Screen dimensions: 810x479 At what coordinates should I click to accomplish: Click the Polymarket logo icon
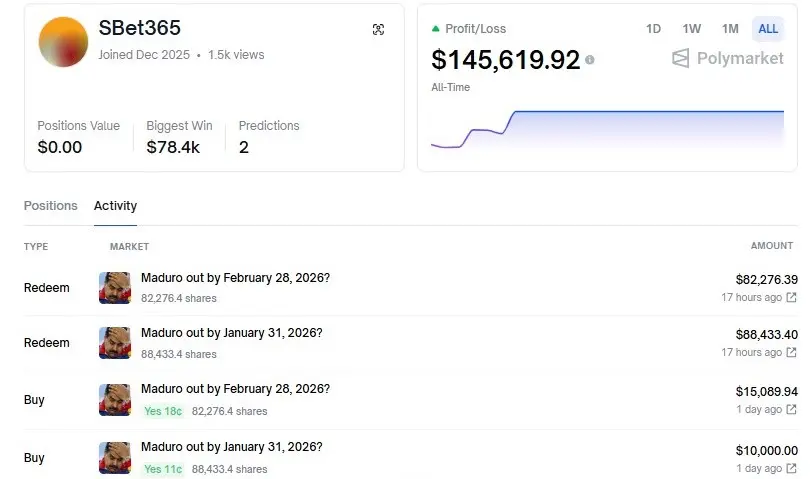click(x=680, y=58)
